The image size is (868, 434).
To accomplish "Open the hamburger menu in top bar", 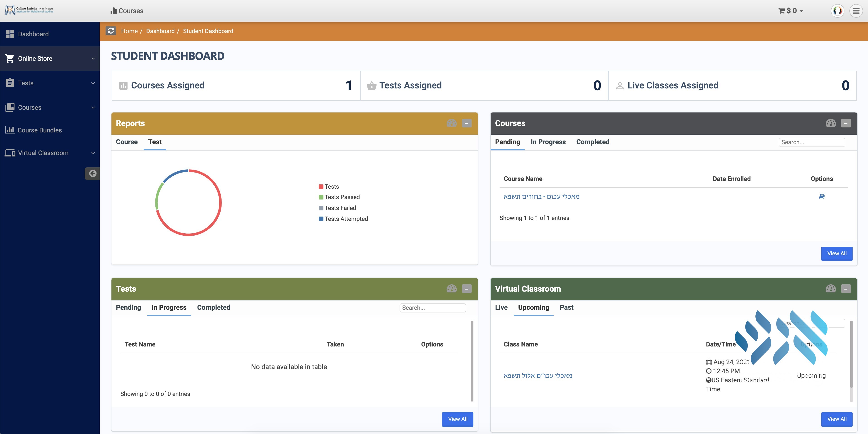I will (856, 11).
